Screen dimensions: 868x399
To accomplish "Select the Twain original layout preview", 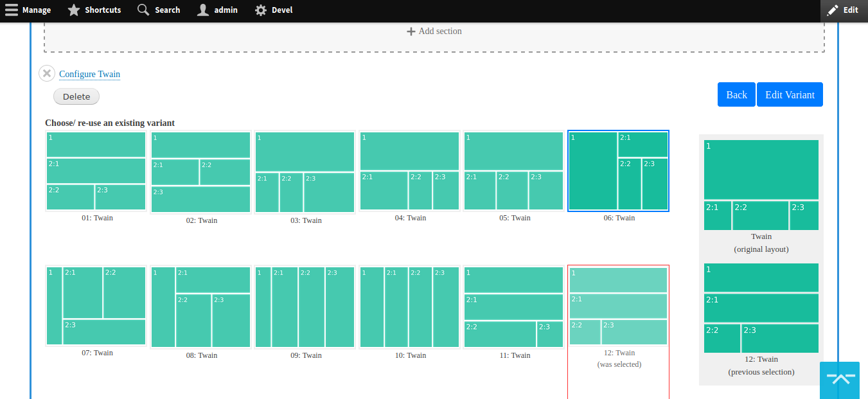I will [x=761, y=185].
